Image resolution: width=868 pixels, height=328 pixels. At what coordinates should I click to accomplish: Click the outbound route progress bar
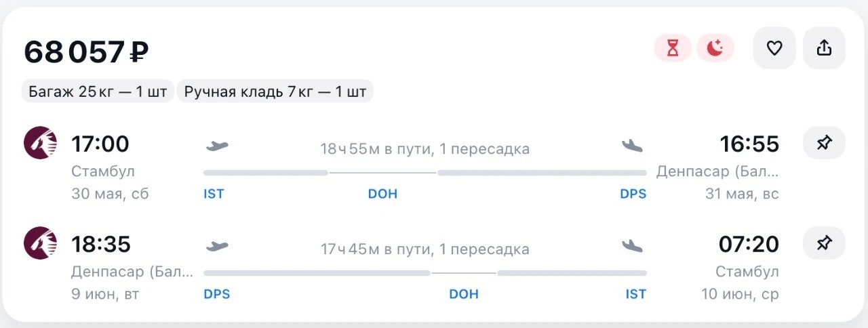[x=425, y=173]
